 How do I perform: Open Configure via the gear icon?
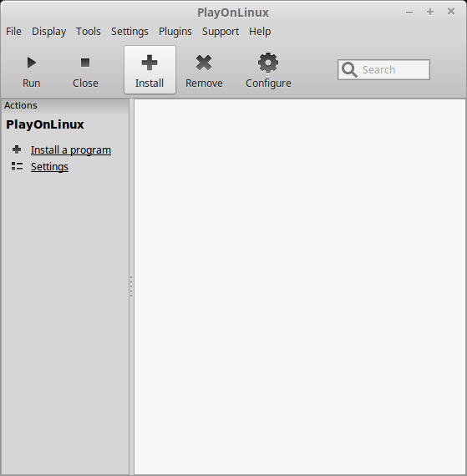268,63
